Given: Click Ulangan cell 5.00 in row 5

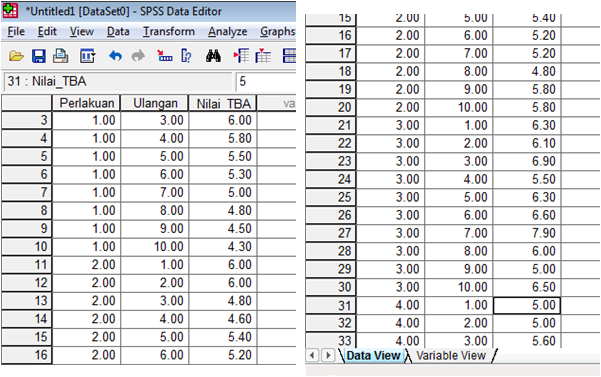Looking at the screenshot, I should point(154,156).
